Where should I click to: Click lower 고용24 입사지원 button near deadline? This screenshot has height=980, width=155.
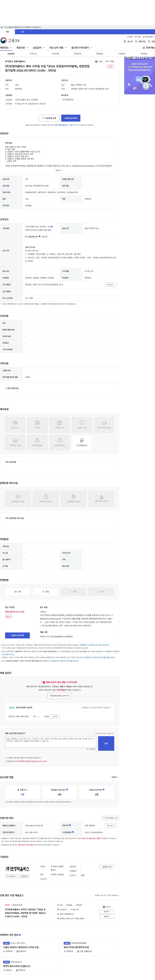click(18, 635)
